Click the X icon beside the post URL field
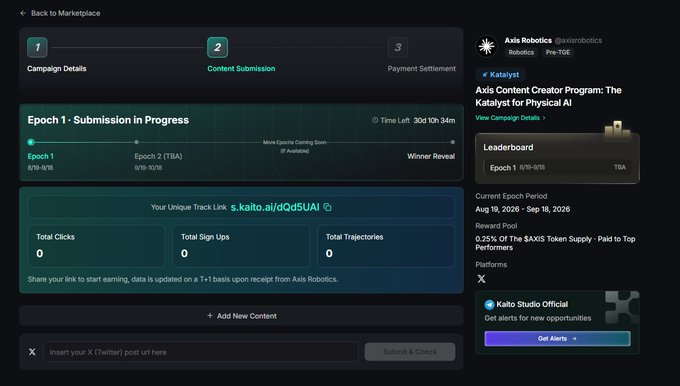 coord(32,352)
